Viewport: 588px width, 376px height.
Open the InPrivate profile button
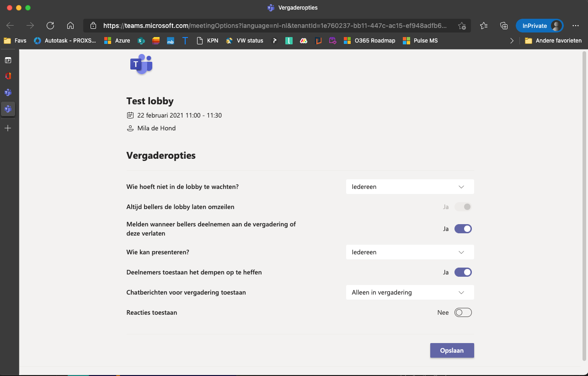540,26
